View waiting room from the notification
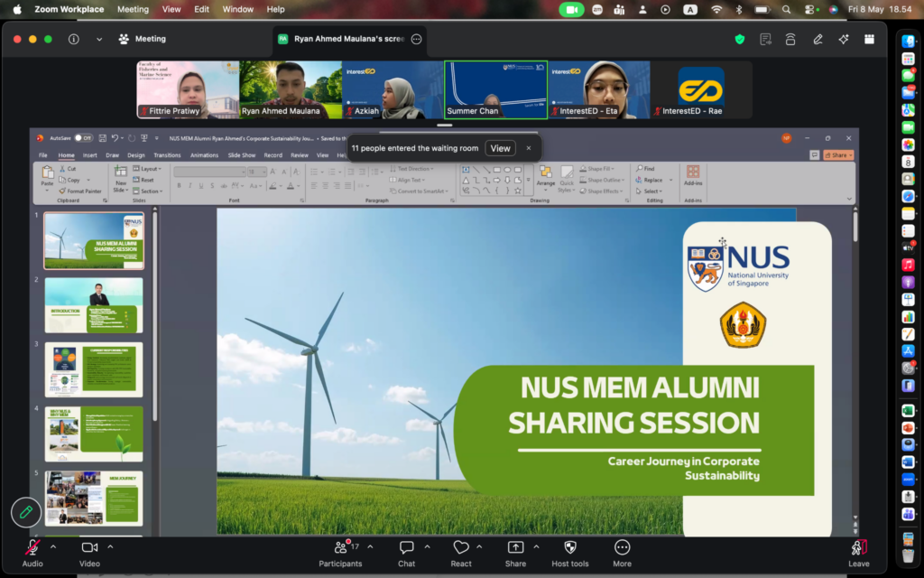924x578 pixels. pos(500,148)
